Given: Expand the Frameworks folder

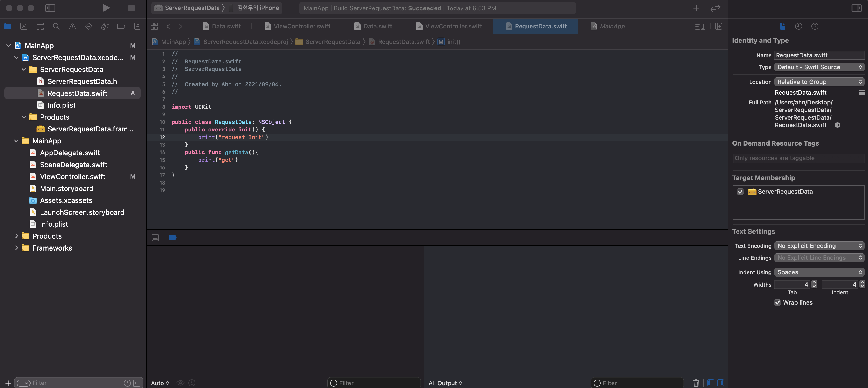Looking at the screenshot, I should (x=17, y=248).
